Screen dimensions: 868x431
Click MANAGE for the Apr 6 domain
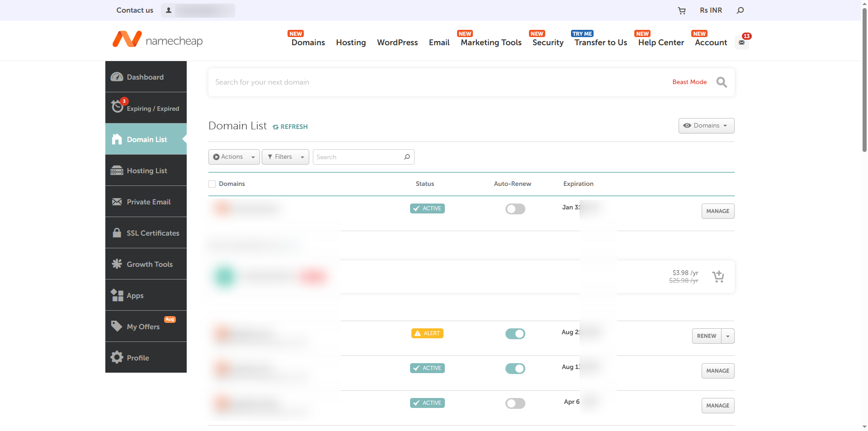718,406
